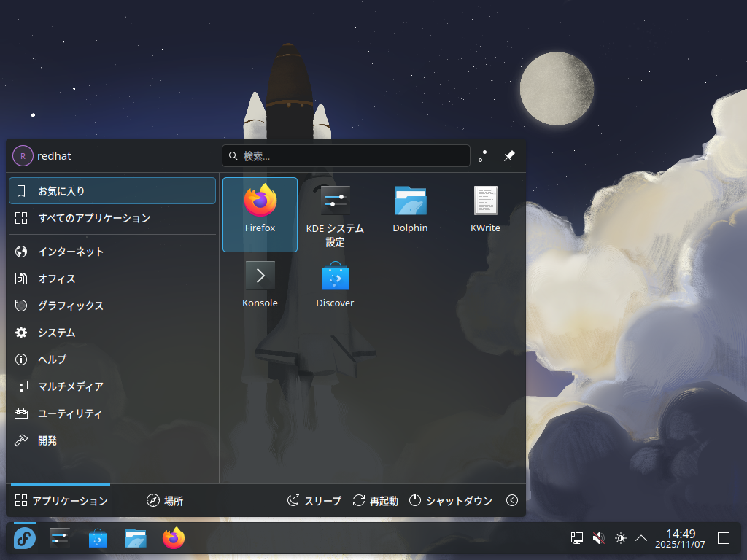Click the 再起動 button
The height and width of the screenshot is (560, 747).
pos(376,501)
